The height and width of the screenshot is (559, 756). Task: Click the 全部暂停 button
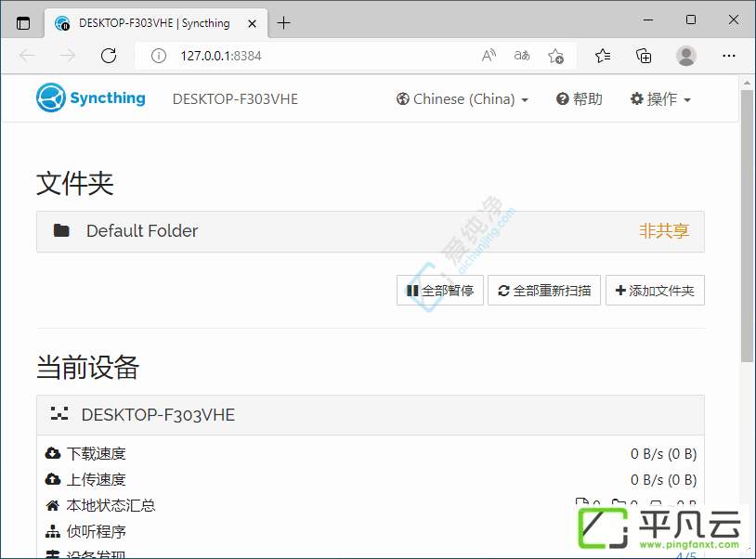439,290
